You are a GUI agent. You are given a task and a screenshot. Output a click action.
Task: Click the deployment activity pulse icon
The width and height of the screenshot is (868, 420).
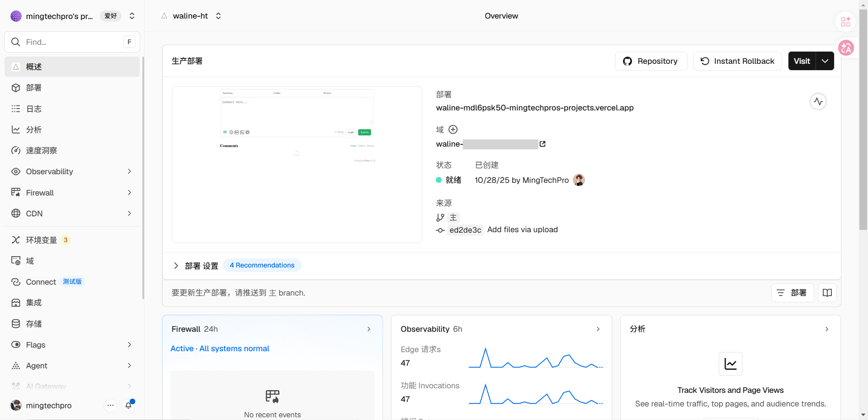point(818,101)
